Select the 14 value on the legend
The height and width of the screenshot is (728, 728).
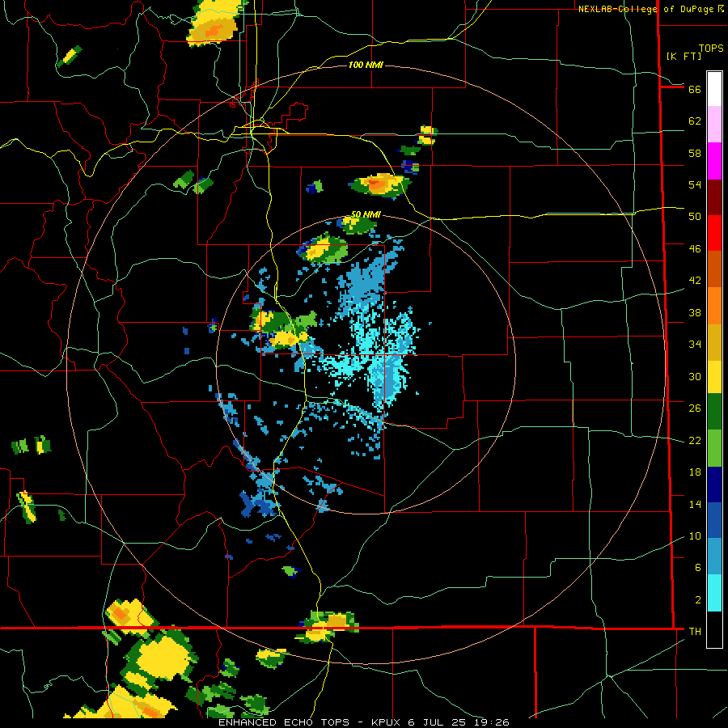695,504
